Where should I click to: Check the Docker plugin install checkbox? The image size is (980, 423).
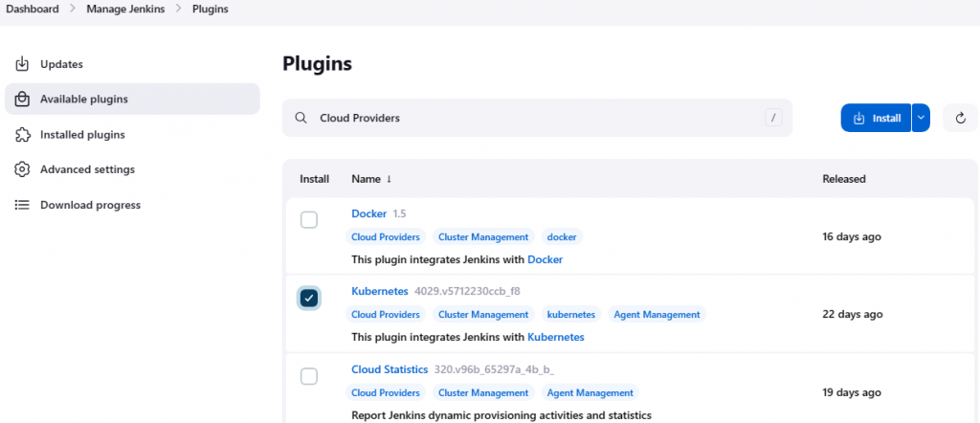309,220
